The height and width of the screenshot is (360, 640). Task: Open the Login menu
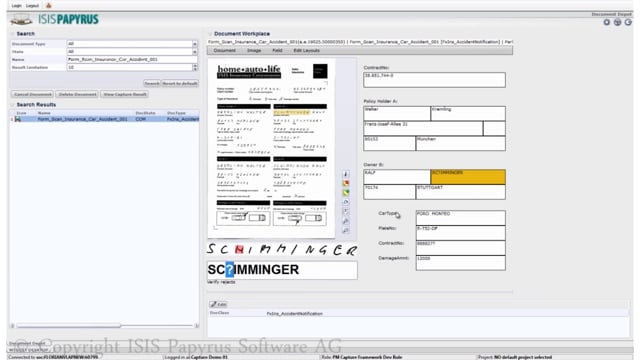[x=17, y=6]
